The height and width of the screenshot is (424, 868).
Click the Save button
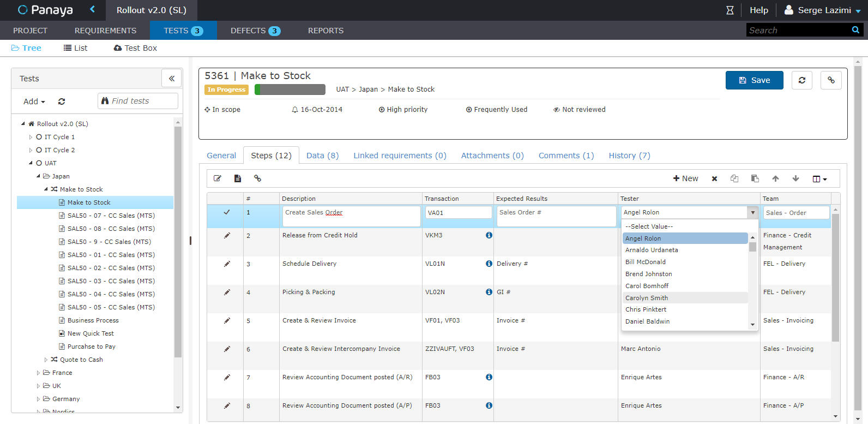pos(754,80)
